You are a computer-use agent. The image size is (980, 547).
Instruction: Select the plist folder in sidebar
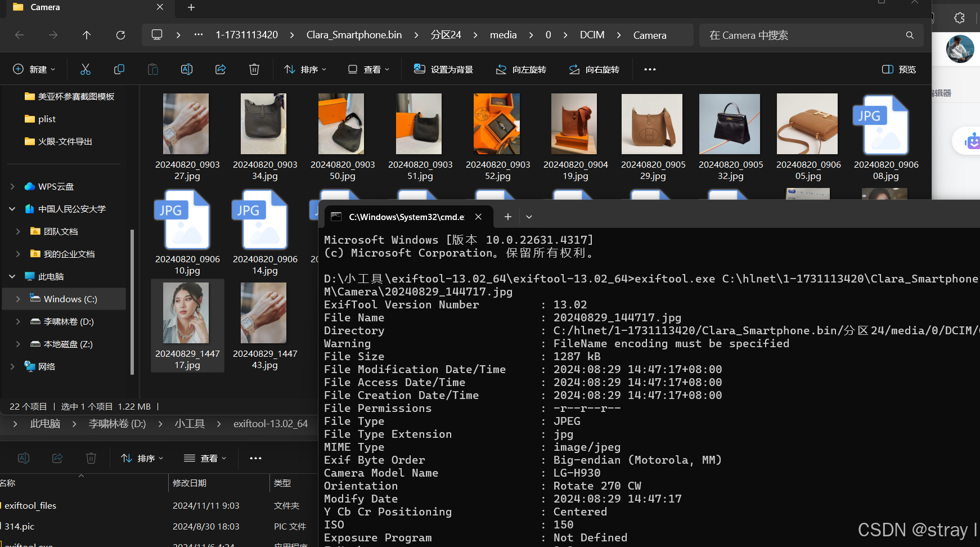coord(41,119)
